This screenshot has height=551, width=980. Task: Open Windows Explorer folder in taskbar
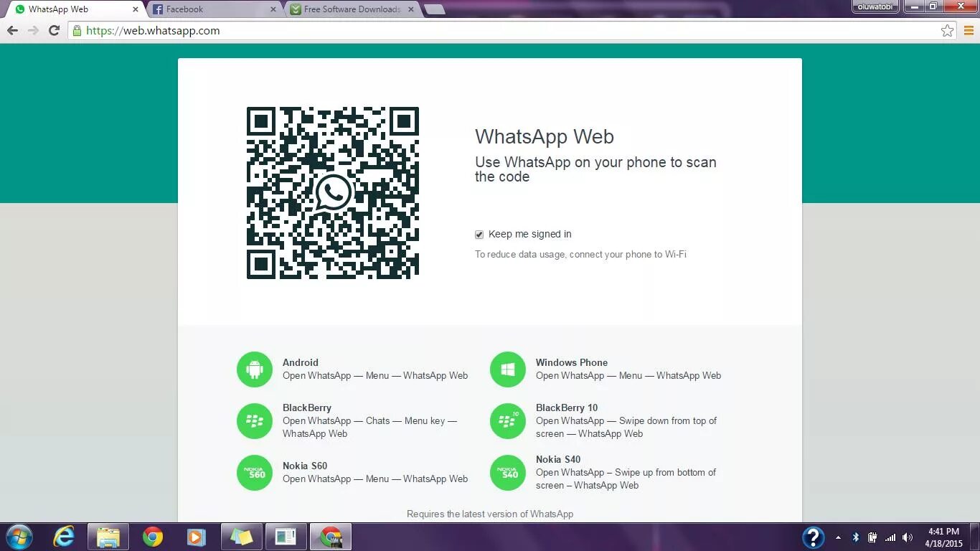tap(108, 537)
